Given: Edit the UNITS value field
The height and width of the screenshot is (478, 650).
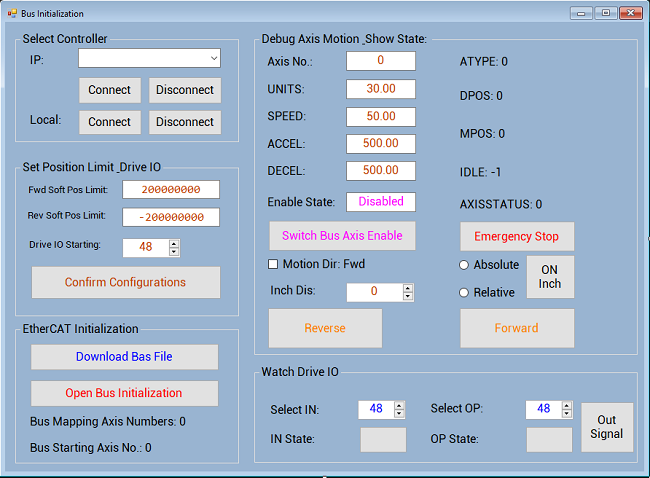Looking at the screenshot, I should (x=381, y=89).
